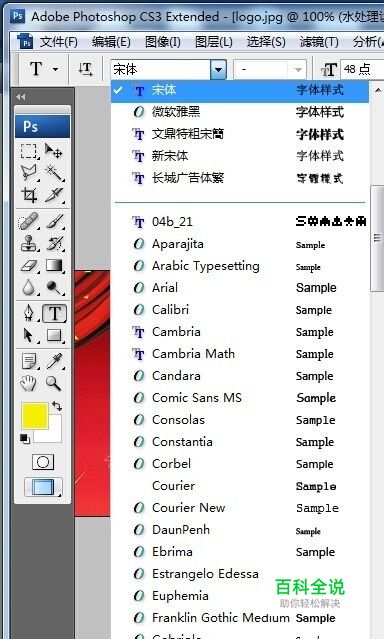This screenshot has height=639, width=384.
Task: Toggle Quick Mask mode button
Action: tap(43, 462)
